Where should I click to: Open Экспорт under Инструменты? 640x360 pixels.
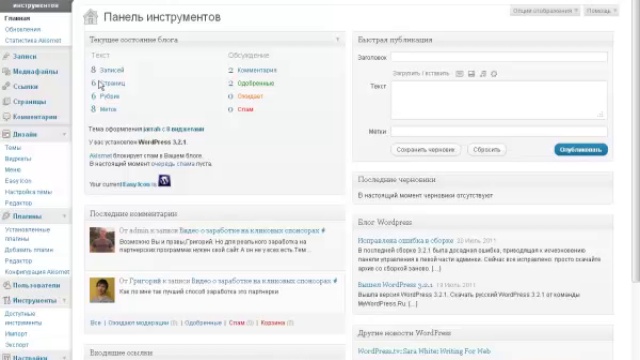(x=16, y=344)
